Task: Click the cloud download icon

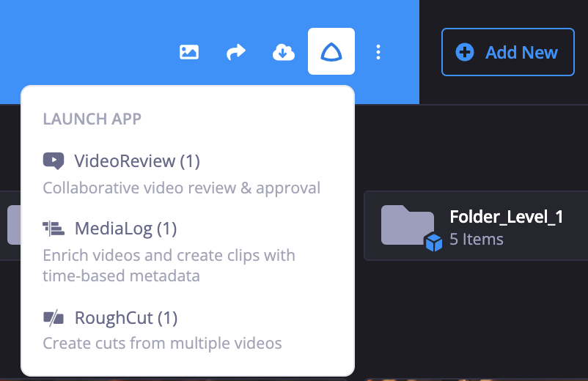Action: (x=284, y=52)
